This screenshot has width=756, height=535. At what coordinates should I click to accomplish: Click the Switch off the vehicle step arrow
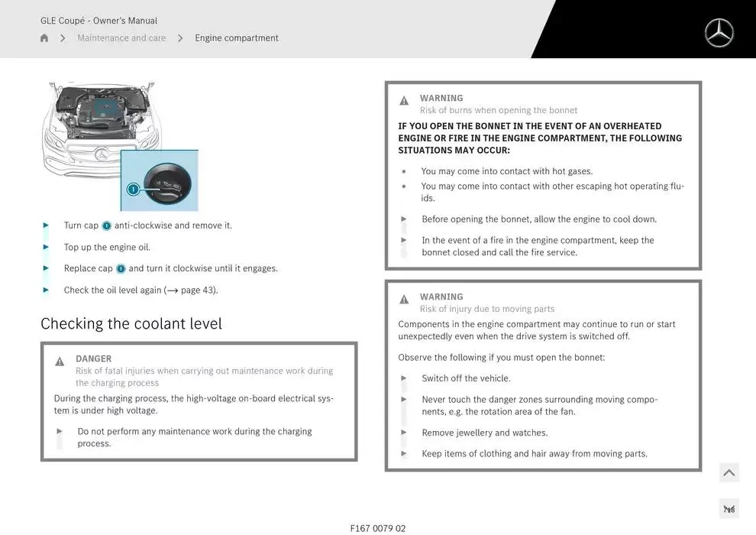tap(404, 378)
